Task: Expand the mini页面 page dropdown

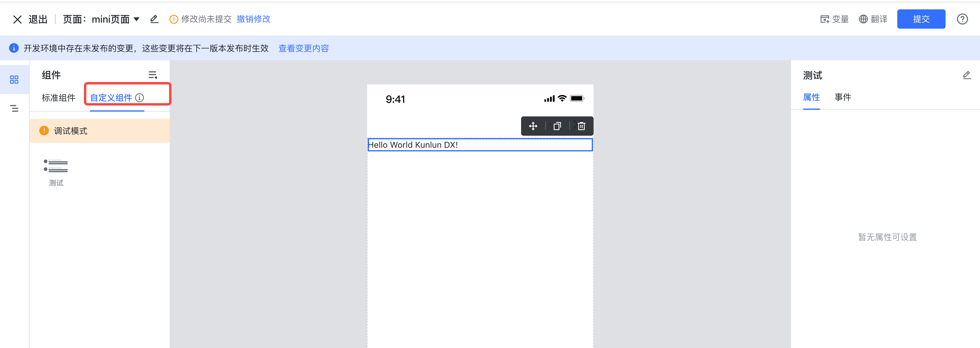Action: pyautogui.click(x=136, y=19)
